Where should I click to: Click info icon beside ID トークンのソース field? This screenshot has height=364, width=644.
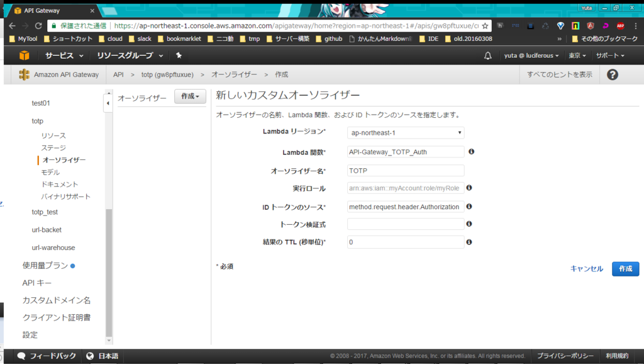click(x=469, y=207)
